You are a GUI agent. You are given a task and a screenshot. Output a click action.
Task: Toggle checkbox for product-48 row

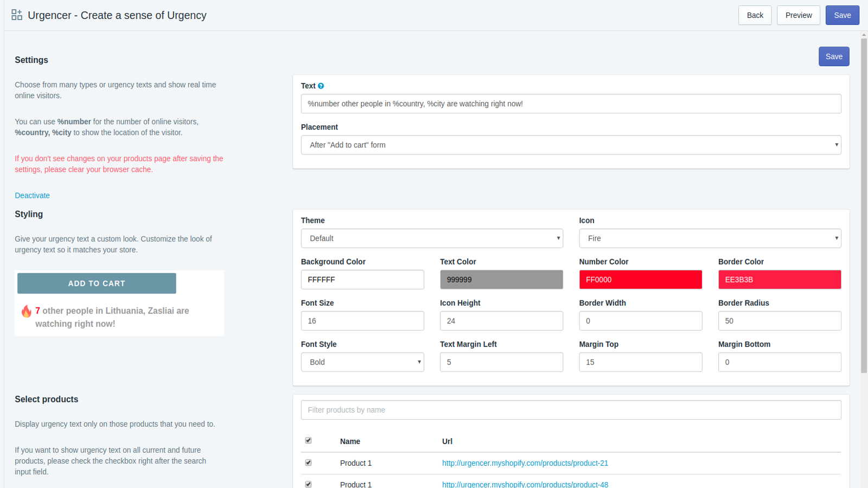point(308,484)
